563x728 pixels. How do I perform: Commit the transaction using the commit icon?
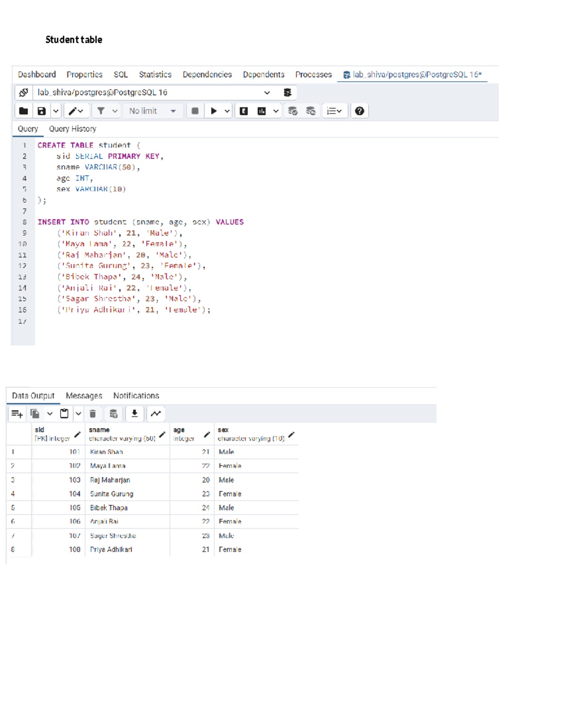[x=293, y=111]
